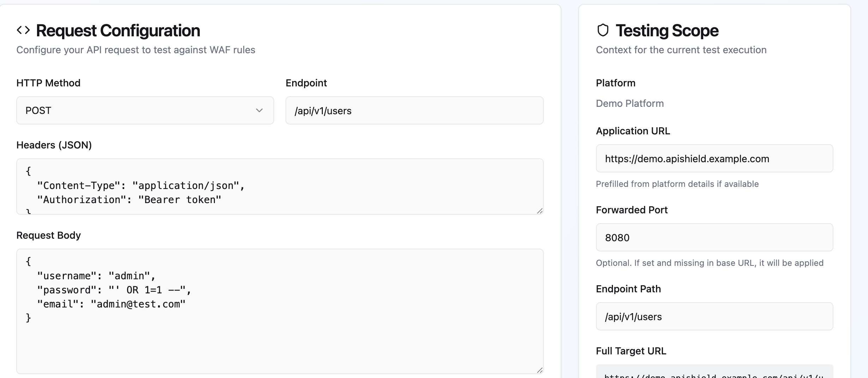The image size is (868, 378).
Task: Click the Forwarded Port field showing 8080
Action: 714,237
